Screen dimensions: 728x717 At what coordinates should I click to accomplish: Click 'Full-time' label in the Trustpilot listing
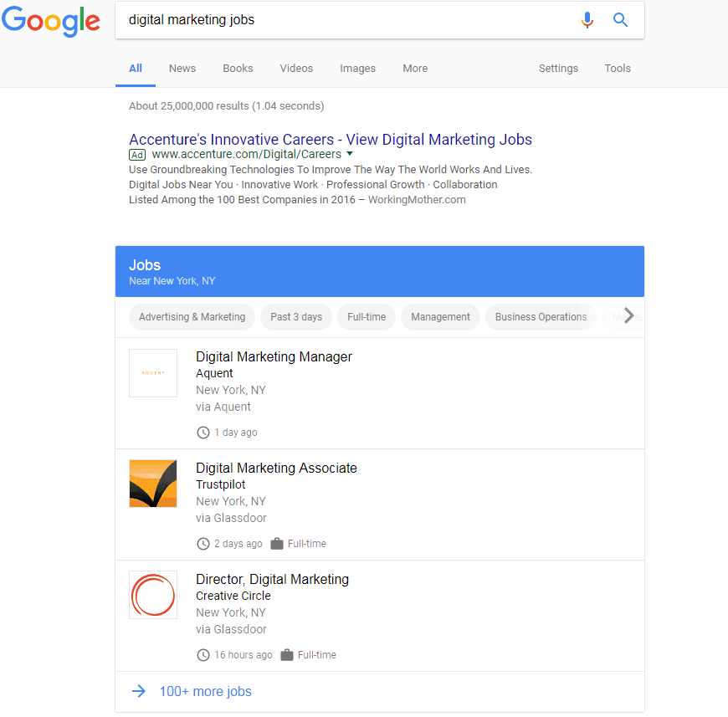click(x=306, y=544)
